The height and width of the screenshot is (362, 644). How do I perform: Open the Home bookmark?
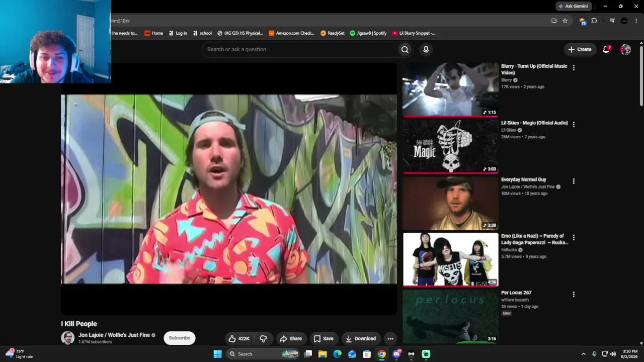[154, 33]
